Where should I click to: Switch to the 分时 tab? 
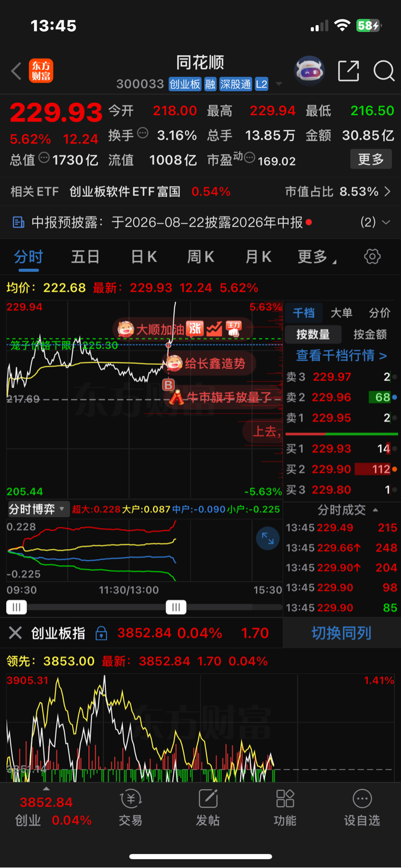point(29,257)
